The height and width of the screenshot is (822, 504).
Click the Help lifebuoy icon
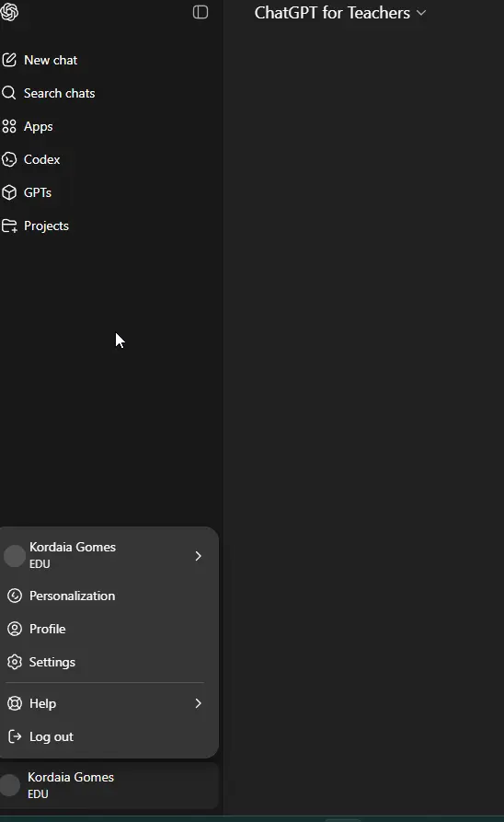click(x=15, y=703)
